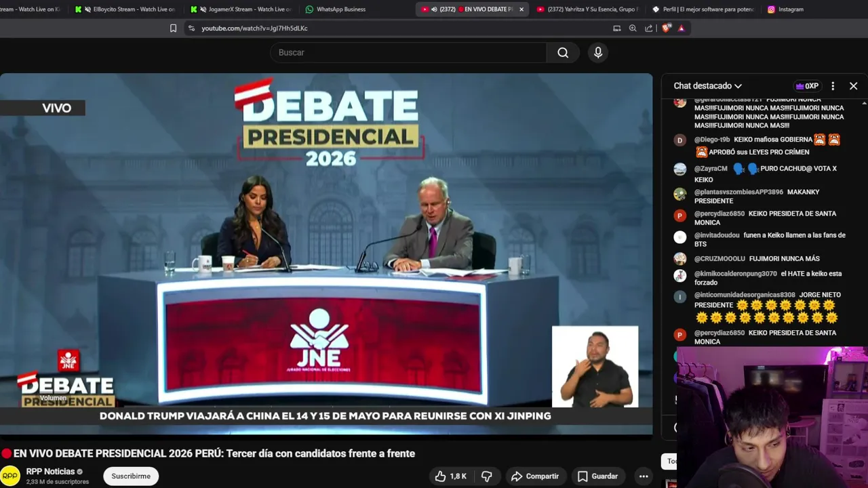Click username @CRUZMOOOLU in chat
The height and width of the screenshot is (488, 868).
pos(719,258)
